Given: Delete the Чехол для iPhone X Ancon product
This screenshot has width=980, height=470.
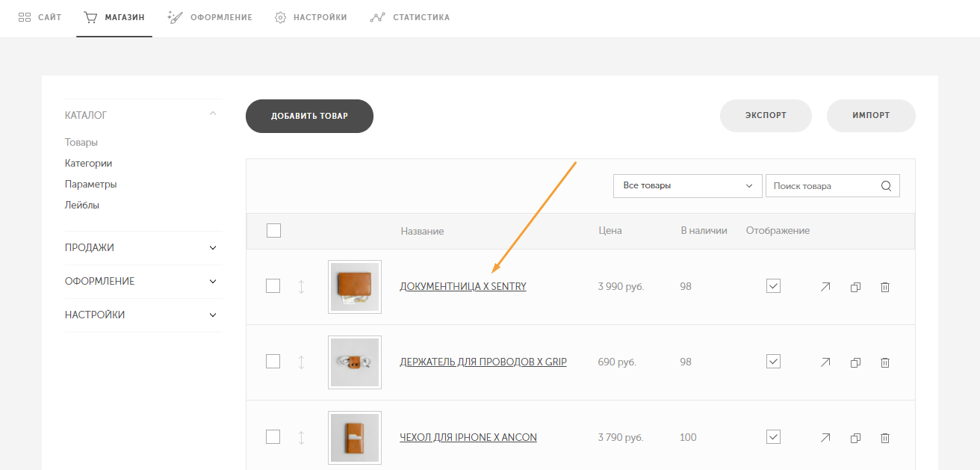Looking at the screenshot, I should [x=885, y=438].
